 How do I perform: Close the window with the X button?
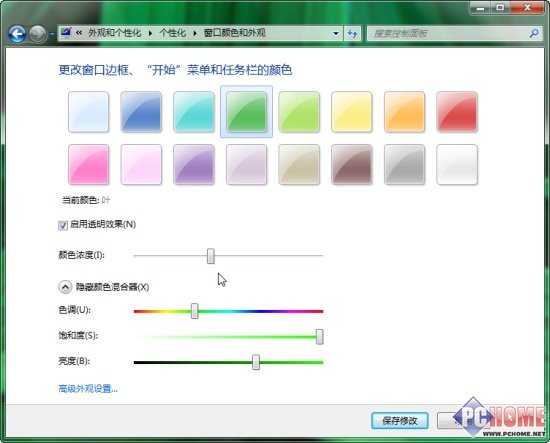[x=527, y=8]
